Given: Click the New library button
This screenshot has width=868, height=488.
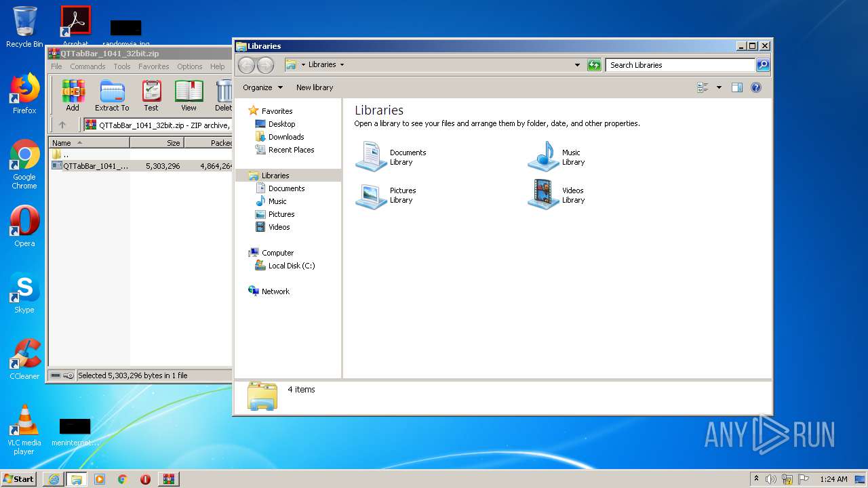Looking at the screenshot, I should click(x=315, y=87).
